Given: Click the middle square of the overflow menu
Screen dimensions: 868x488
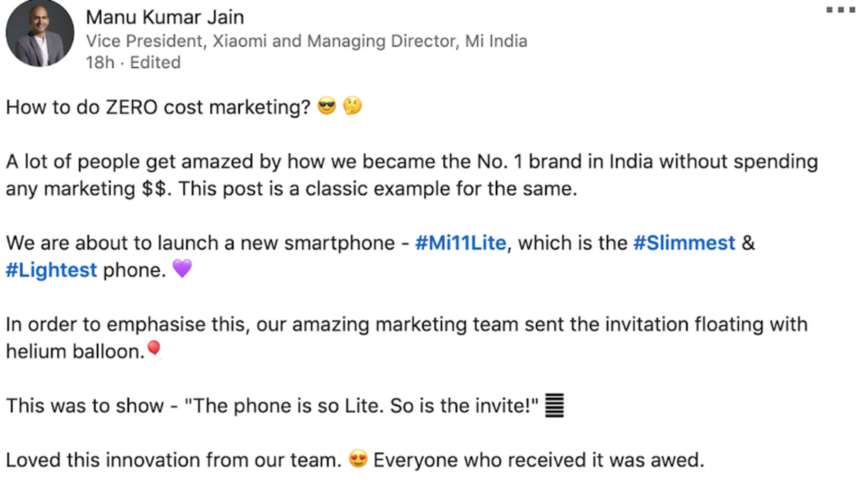Looking at the screenshot, I should point(840,10).
